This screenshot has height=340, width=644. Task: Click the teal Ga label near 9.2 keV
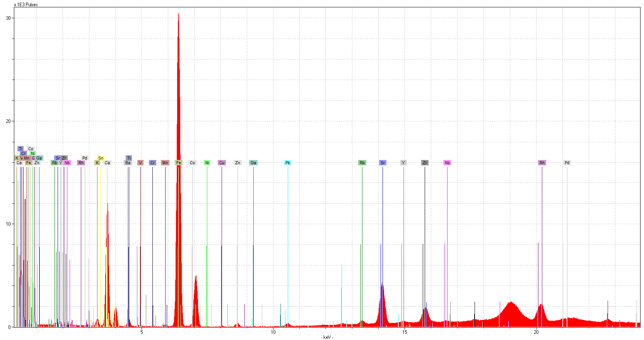pyautogui.click(x=253, y=163)
